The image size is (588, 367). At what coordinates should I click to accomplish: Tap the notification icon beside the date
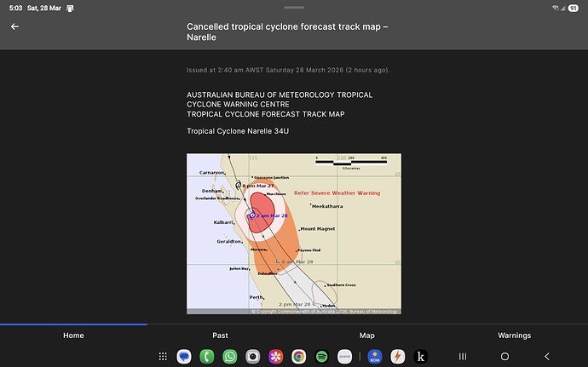click(x=70, y=9)
